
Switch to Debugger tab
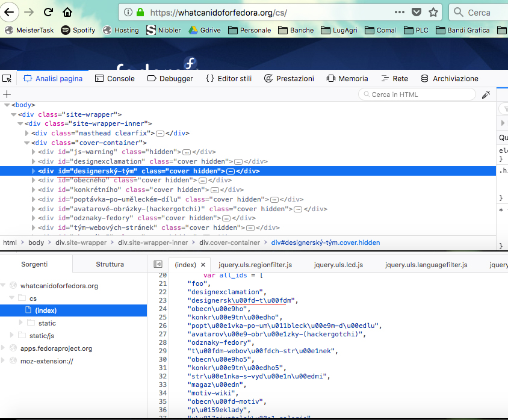pyautogui.click(x=170, y=78)
